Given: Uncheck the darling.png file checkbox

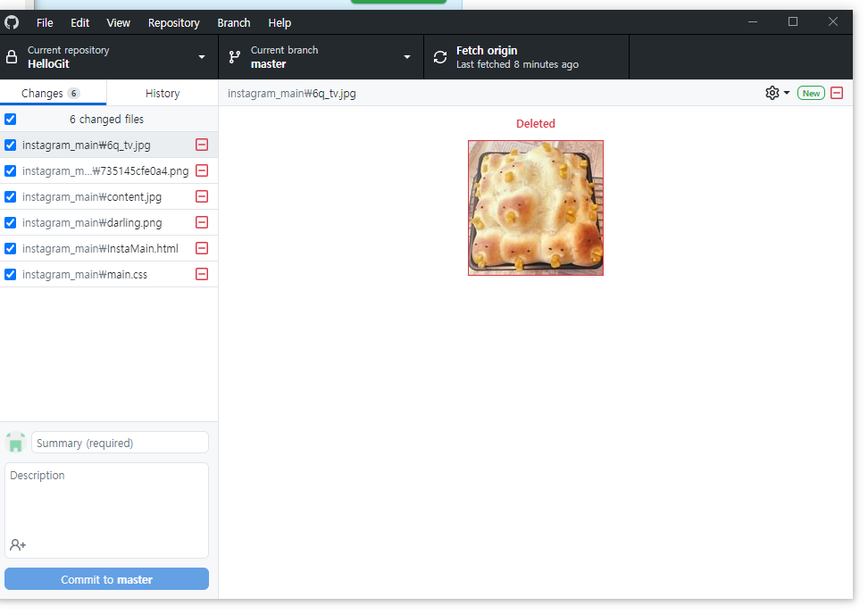Looking at the screenshot, I should pos(11,222).
